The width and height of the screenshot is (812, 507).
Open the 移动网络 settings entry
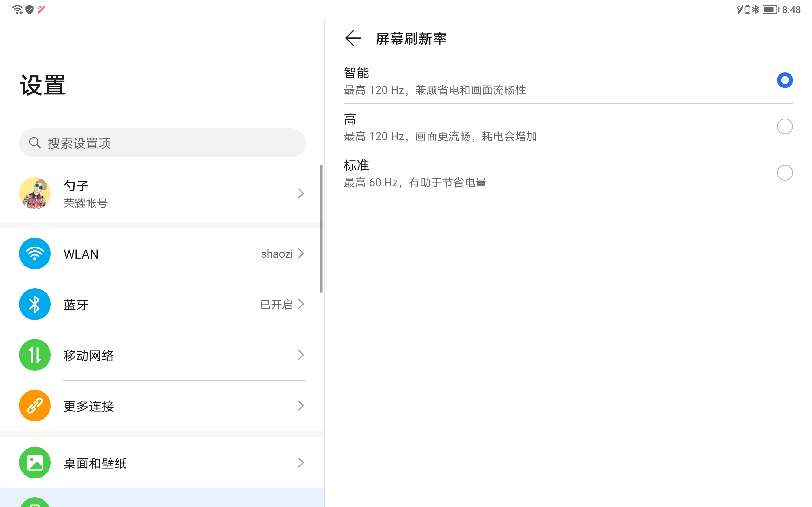tap(89, 356)
